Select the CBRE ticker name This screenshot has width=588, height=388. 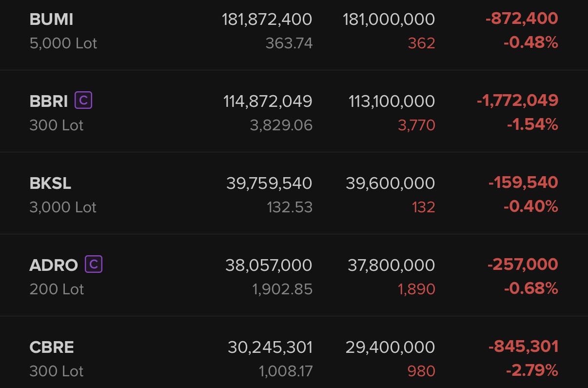[52, 347]
